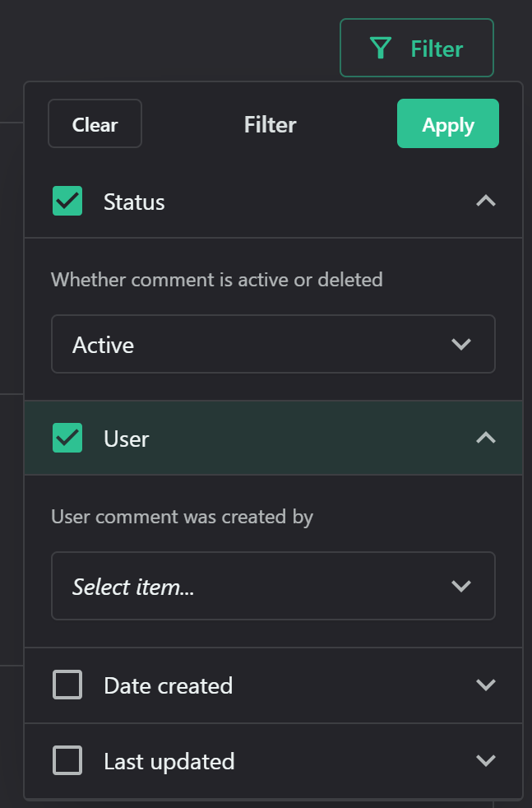Enable the Date created checkbox
This screenshot has width=532, height=808.
[67, 685]
